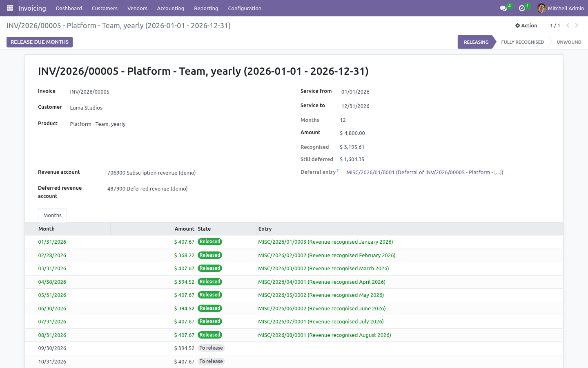588x368 pixels.
Task: Switch to the Months tab
Action: coord(52,215)
